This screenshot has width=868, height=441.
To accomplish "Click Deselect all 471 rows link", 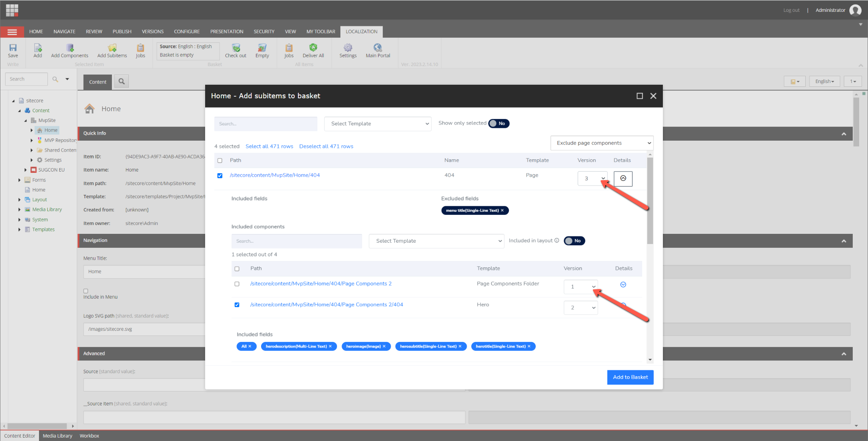I will (326, 147).
